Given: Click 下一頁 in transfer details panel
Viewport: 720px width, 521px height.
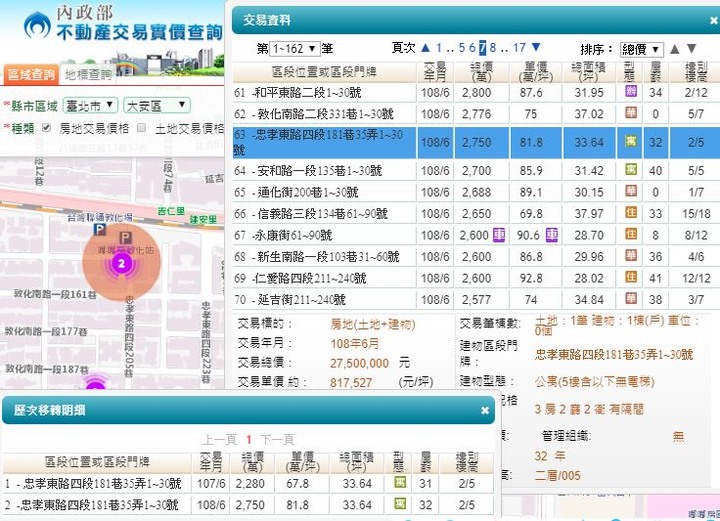Looking at the screenshot, I should click(277, 439).
